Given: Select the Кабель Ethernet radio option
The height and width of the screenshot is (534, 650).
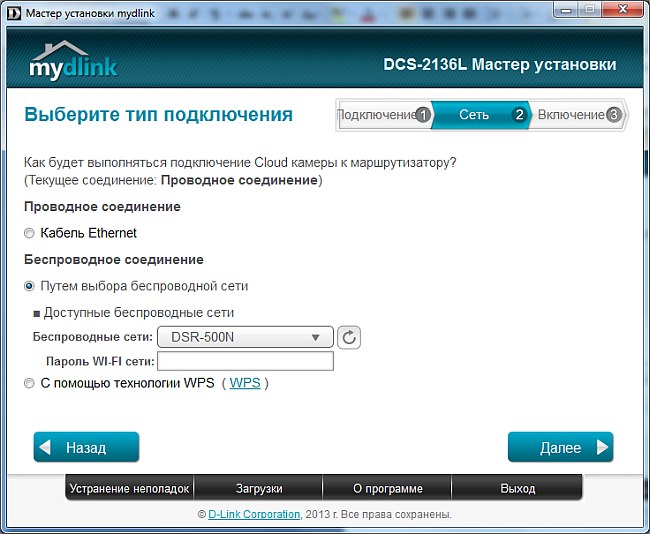Looking at the screenshot, I should [29, 233].
